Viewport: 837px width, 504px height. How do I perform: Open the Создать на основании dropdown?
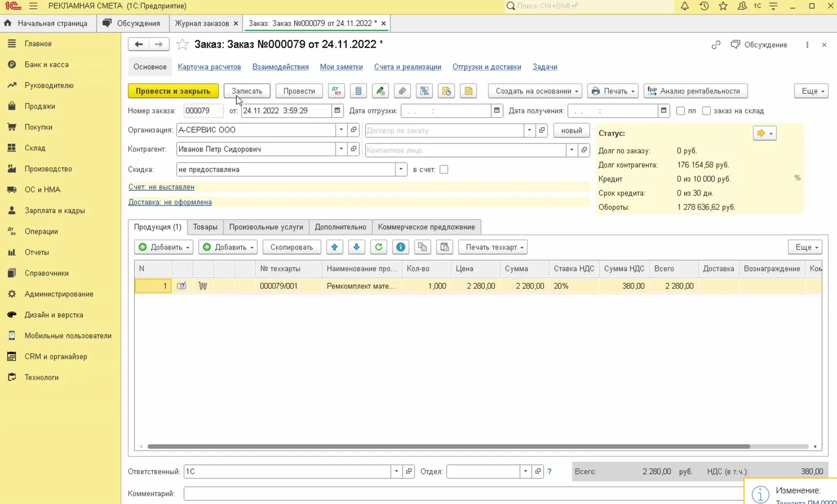(535, 91)
